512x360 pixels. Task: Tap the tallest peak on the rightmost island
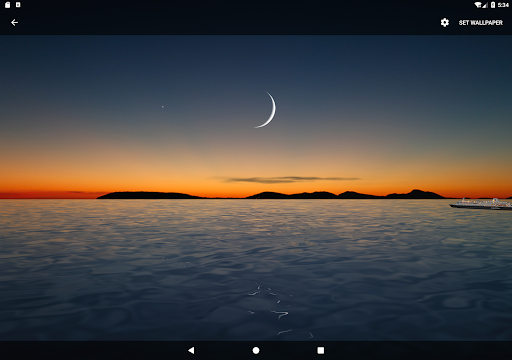(415, 191)
